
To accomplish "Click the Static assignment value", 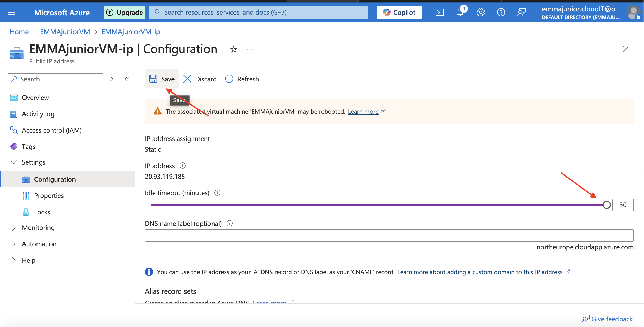I will coord(153,149).
